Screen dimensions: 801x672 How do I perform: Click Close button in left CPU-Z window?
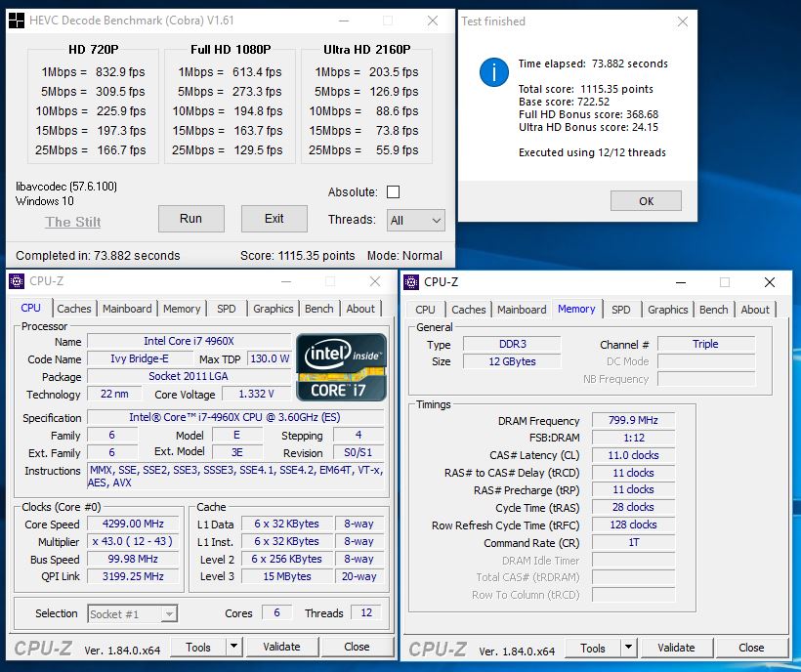pos(358,647)
